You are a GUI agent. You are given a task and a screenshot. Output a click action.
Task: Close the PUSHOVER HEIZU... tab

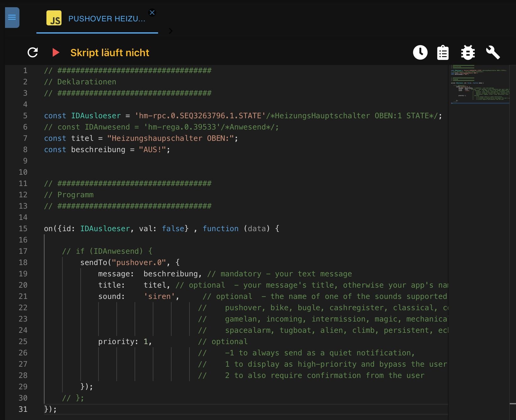(x=152, y=13)
